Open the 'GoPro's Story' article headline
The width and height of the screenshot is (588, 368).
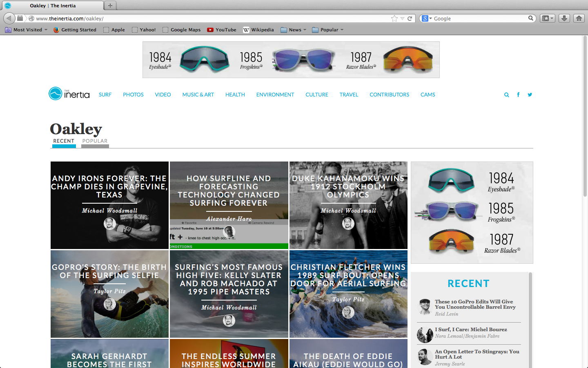[109, 271]
